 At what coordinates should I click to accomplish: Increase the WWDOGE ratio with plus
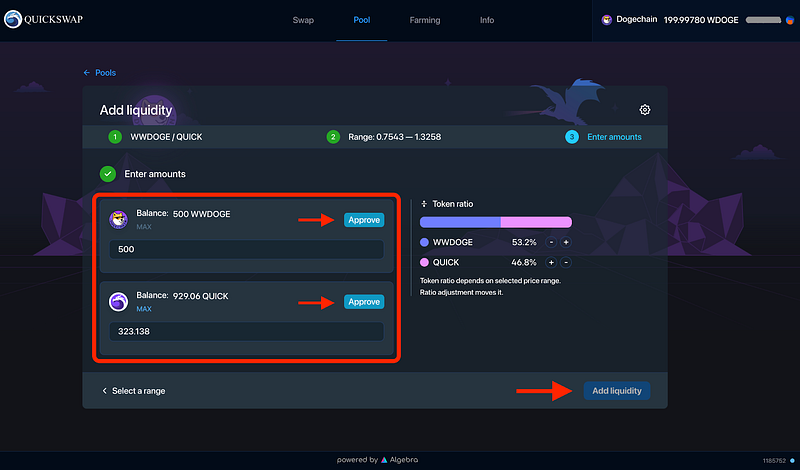pyautogui.click(x=566, y=242)
